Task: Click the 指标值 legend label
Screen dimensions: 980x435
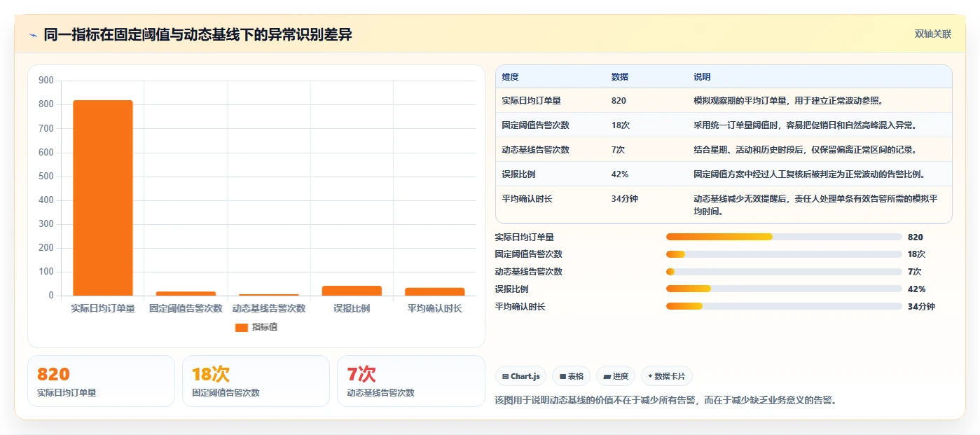Action: [265, 327]
